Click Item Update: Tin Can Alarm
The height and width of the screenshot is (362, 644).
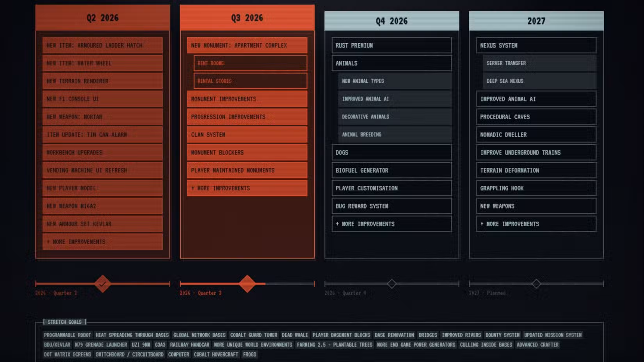(103, 135)
